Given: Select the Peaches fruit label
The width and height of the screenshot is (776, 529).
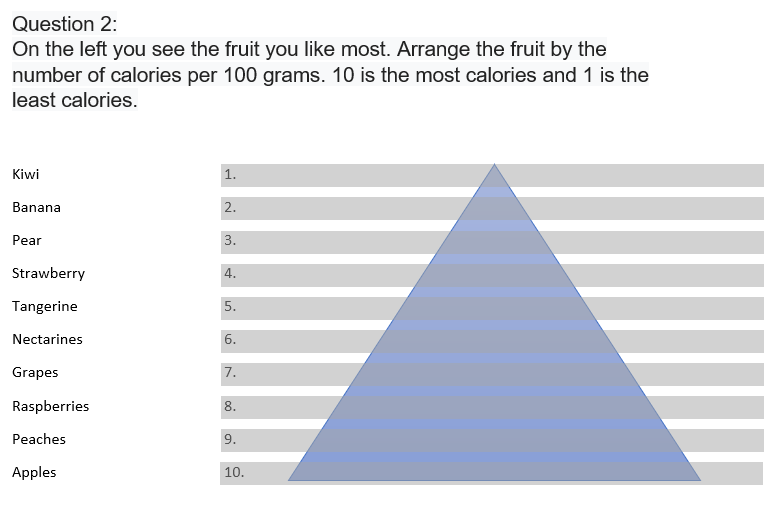Looking at the screenshot, I should (39, 439).
